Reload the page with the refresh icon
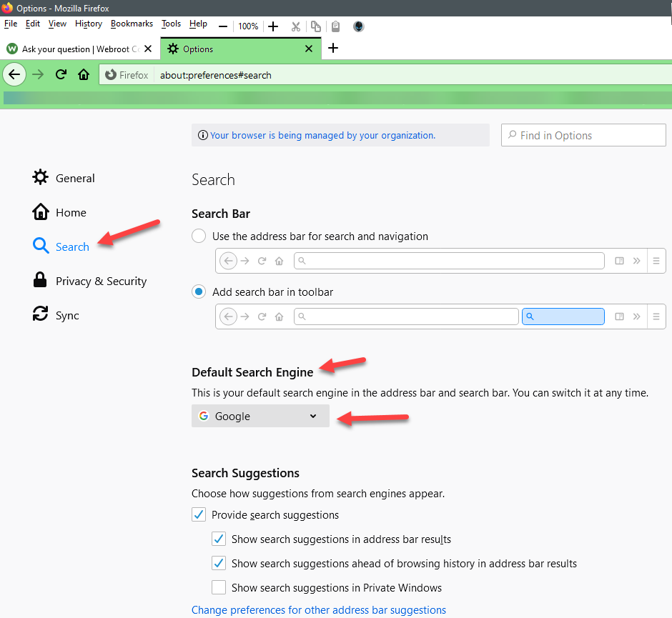The height and width of the screenshot is (618, 672). pyautogui.click(x=61, y=74)
